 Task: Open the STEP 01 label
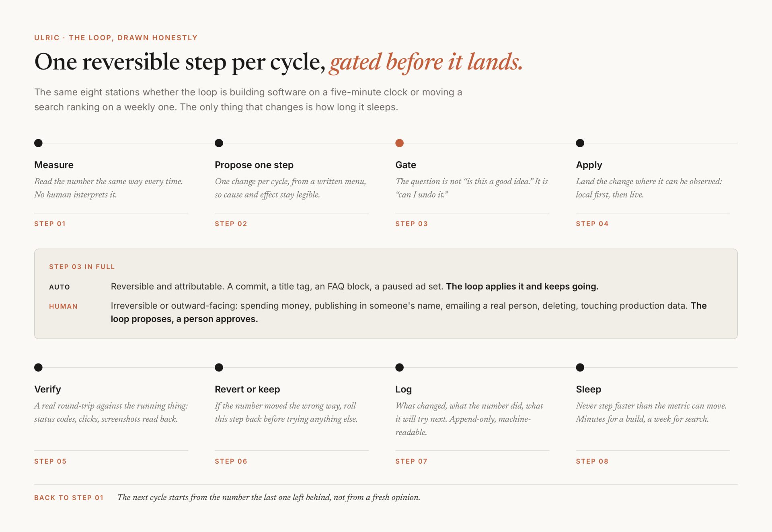point(50,224)
